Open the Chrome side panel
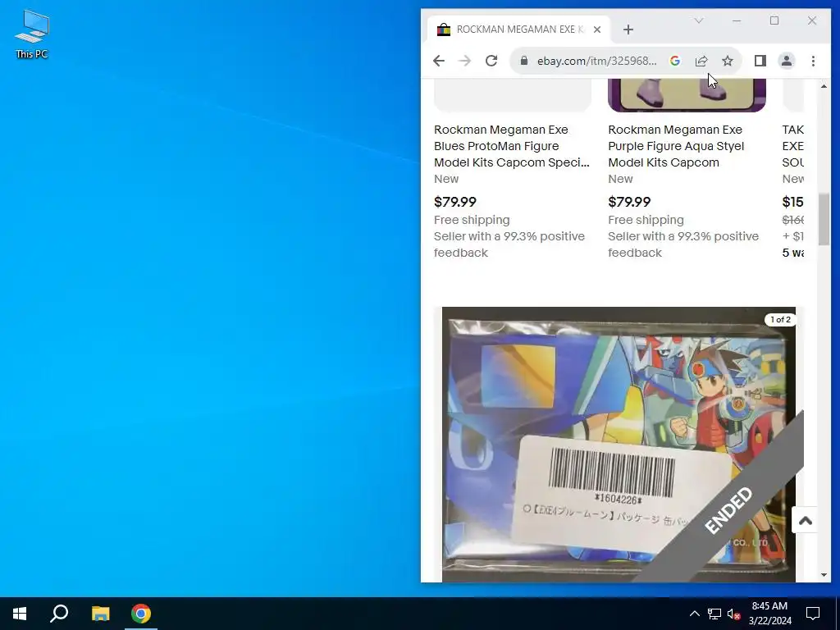This screenshot has width=840, height=630. pyautogui.click(x=760, y=61)
